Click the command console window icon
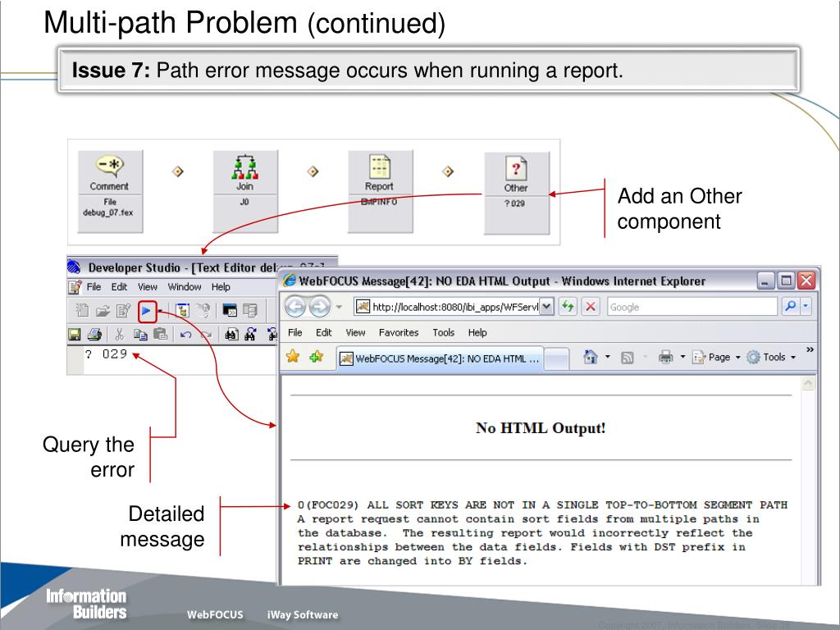This screenshot has width=840, height=630. pyautogui.click(x=230, y=310)
